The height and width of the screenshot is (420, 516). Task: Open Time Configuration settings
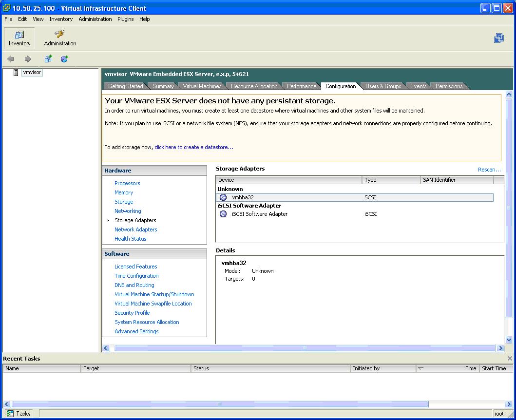pyautogui.click(x=136, y=276)
